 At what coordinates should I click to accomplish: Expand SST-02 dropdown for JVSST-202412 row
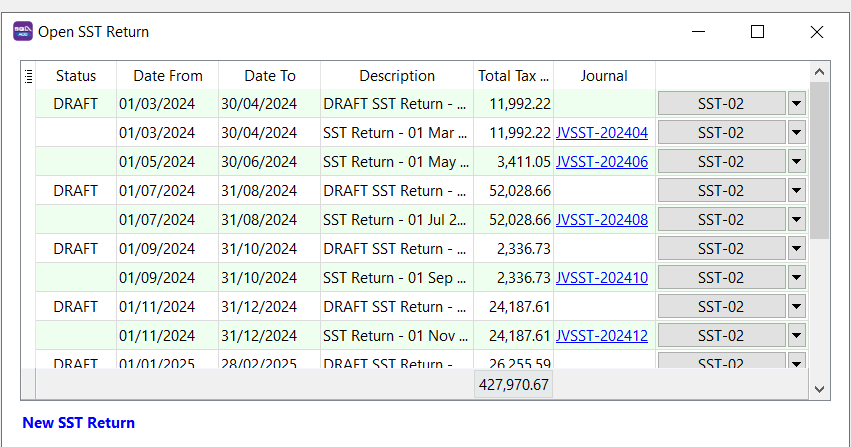pos(796,336)
